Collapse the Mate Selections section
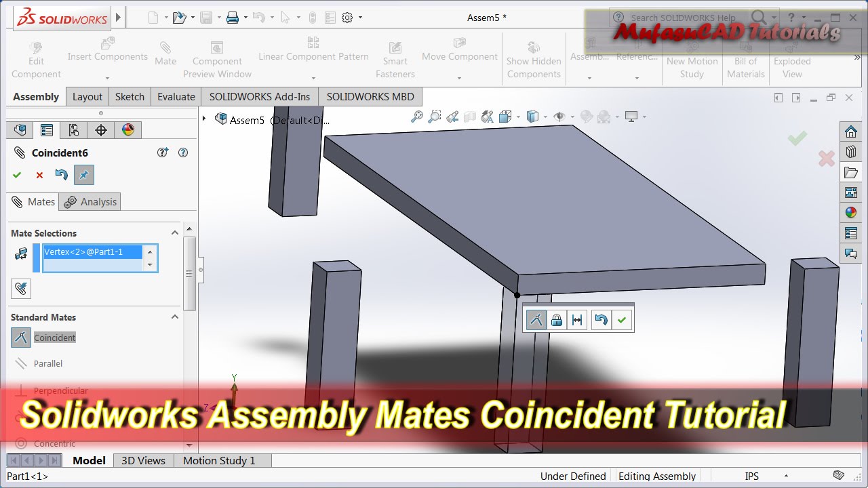Image resolution: width=868 pixels, height=488 pixels. click(x=175, y=232)
